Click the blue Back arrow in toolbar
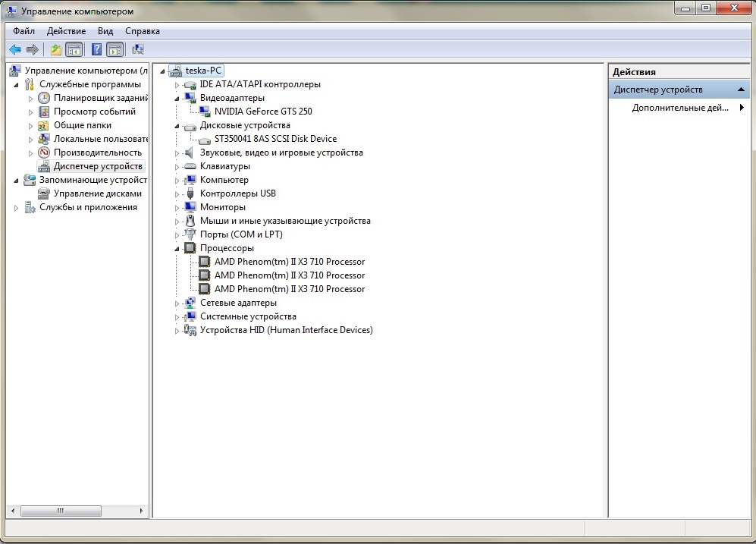 [15, 49]
